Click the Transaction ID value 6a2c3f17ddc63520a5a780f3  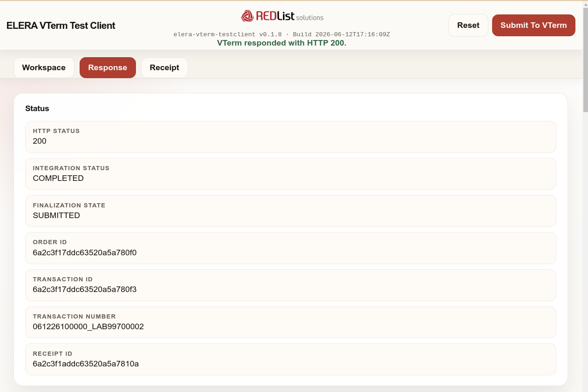pyautogui.click(x=85, y=289)
